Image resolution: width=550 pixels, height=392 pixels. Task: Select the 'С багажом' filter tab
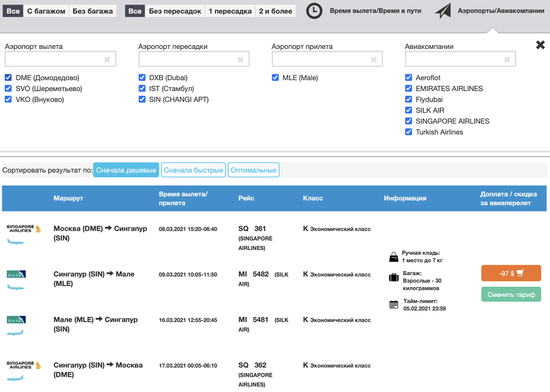coord(46,11)
